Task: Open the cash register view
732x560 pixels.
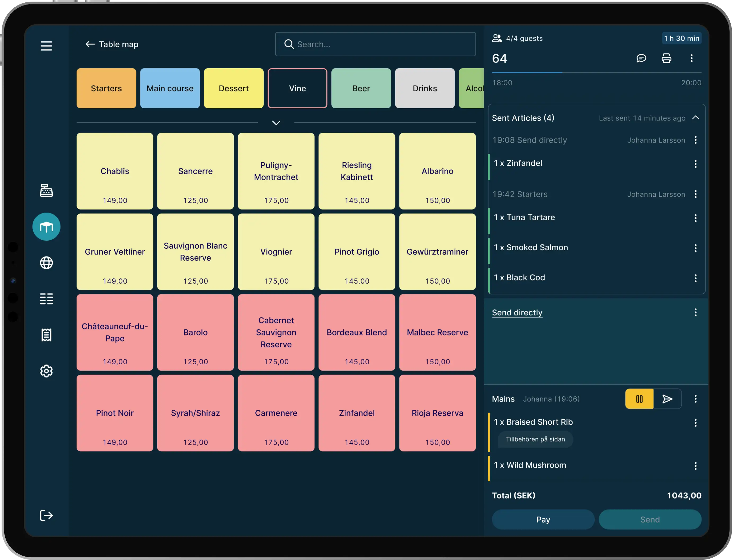Action: pos(46,191)
